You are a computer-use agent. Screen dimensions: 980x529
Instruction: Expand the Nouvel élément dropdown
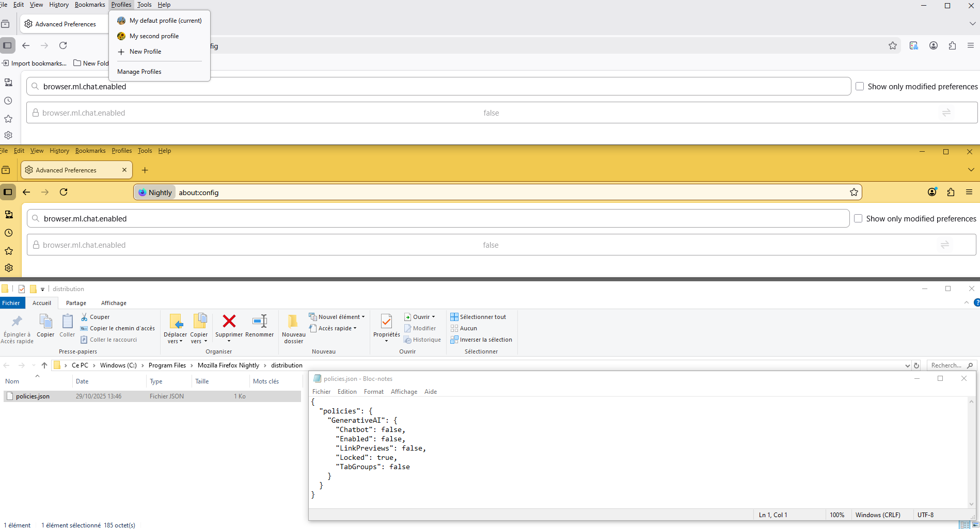coord(339,317)
